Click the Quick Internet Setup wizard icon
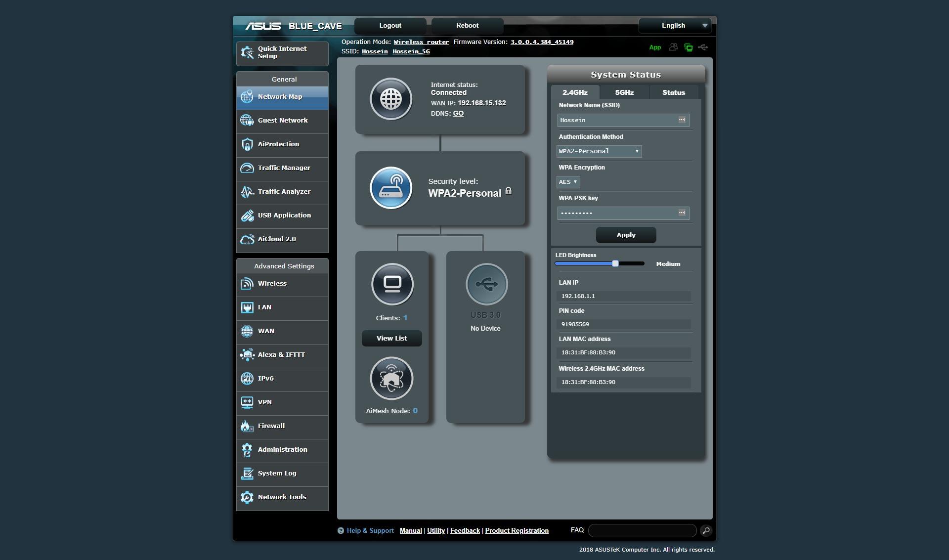949x560 pixels. click(x=247, y=52)
